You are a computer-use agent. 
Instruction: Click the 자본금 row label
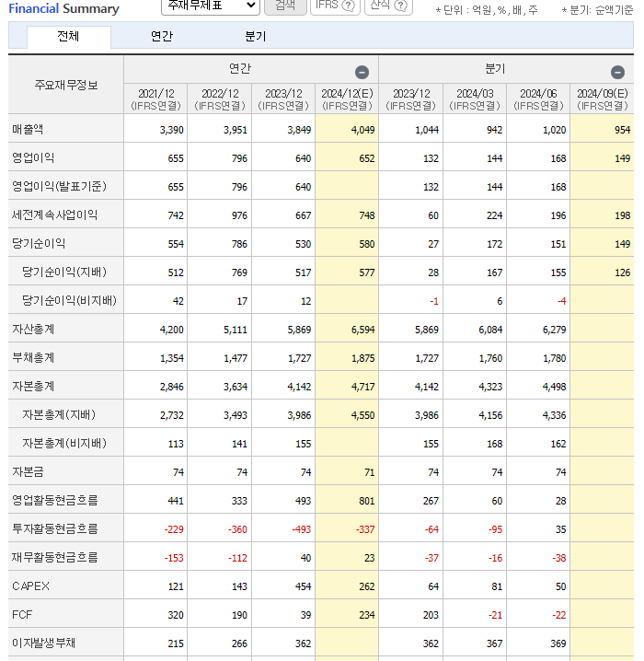[28, 471]
